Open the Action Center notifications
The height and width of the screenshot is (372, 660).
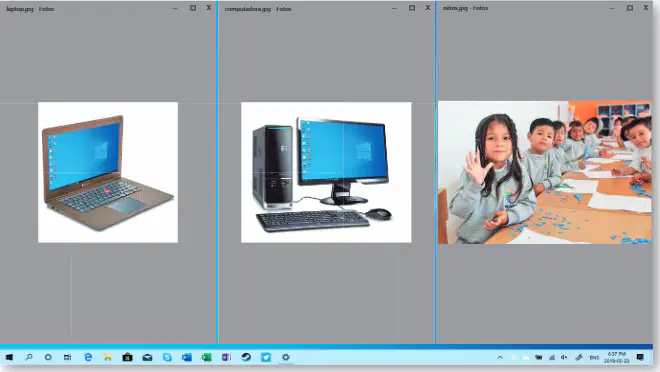640,358
